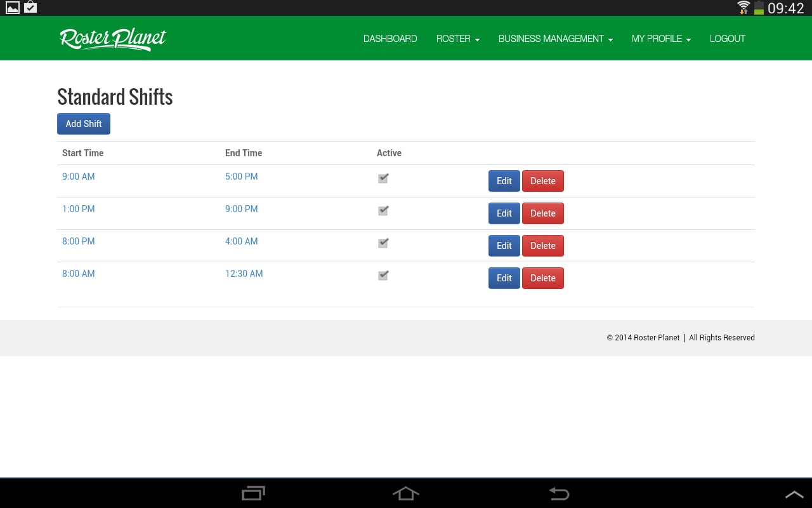Toggle Active checkbox for 8:00 AM shift
812x508 pixels.
coord(383,276)
